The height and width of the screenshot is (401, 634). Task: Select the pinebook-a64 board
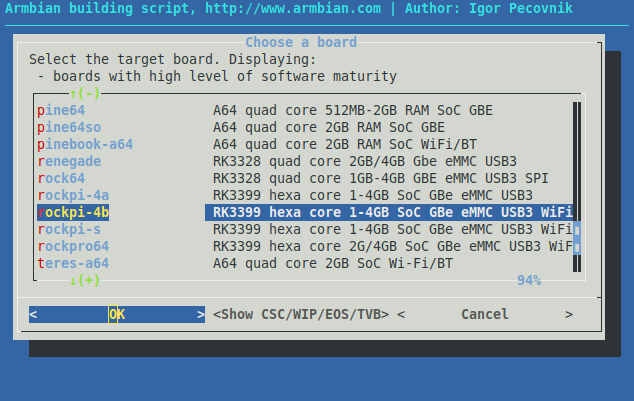point(85,144)
